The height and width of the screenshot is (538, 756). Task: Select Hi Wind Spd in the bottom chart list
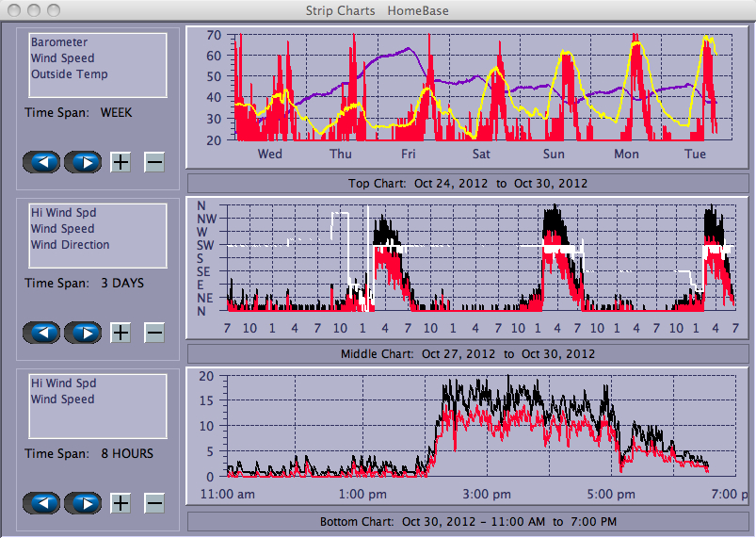tap(63, 383)
